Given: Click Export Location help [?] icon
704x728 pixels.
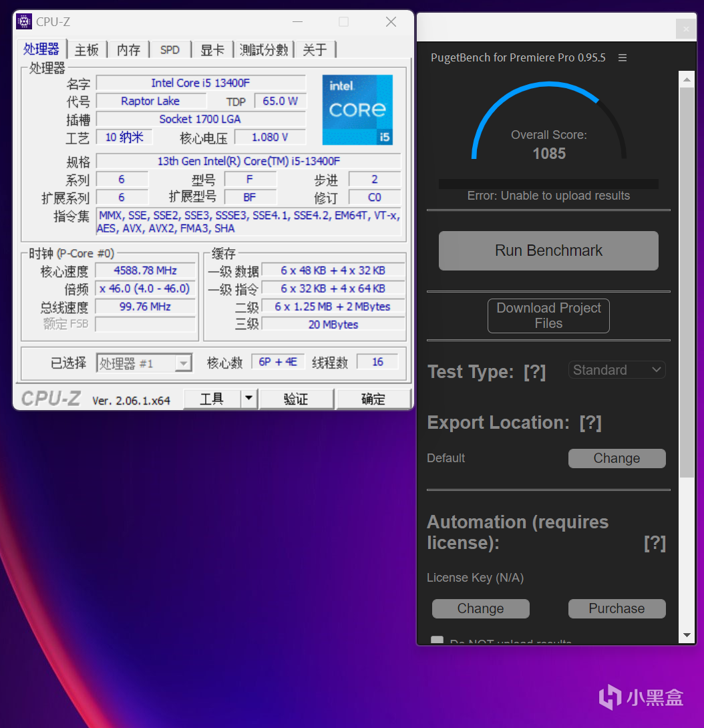Looking at the screenshot, I should tap(590, 423).
